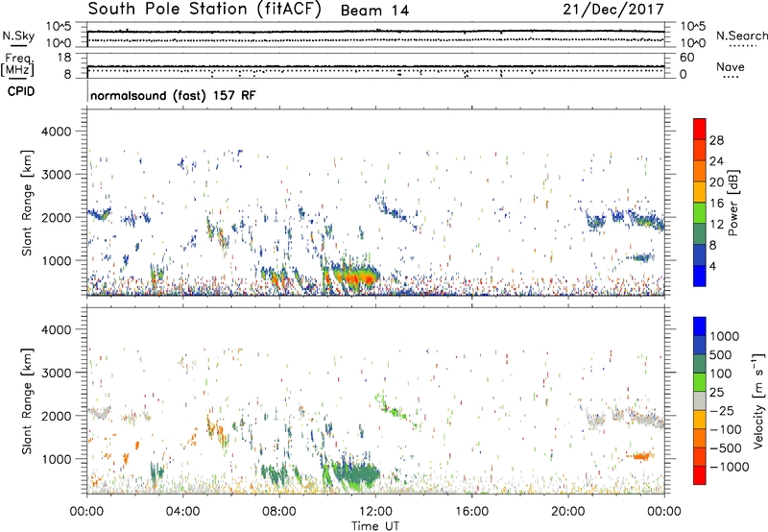Click the "N.Search" legend label
The height and width of the screenshot is (532, 768).
coord(741,36)
